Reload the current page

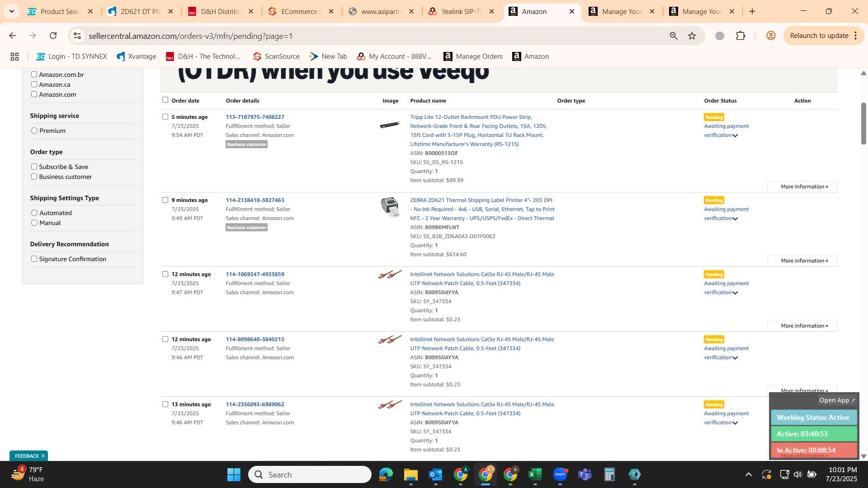click(x=53, y=36)
